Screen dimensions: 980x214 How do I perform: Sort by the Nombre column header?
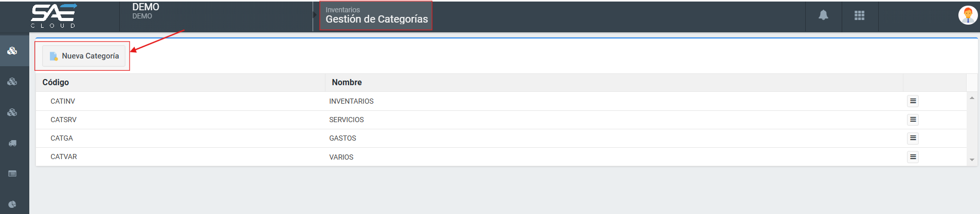347,82
